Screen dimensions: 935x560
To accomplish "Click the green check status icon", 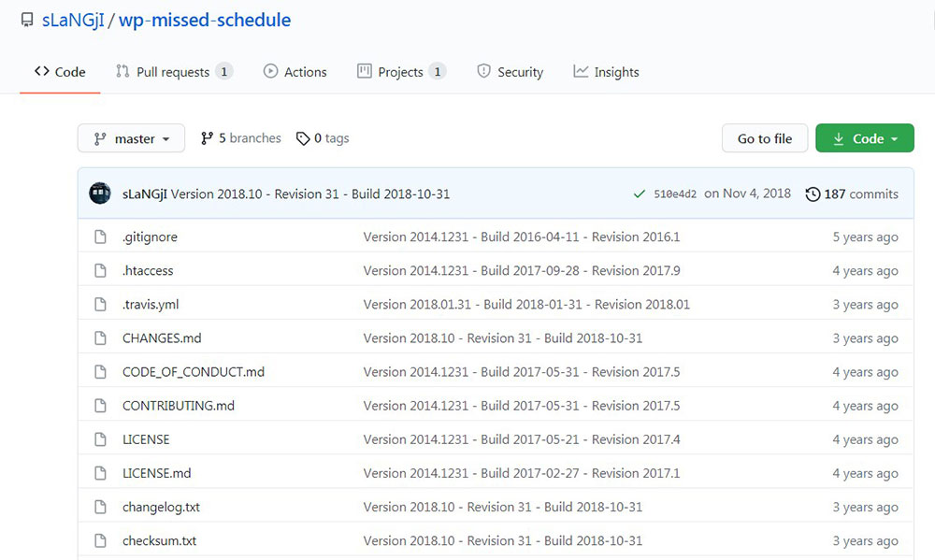I will [x=640, y=194].
